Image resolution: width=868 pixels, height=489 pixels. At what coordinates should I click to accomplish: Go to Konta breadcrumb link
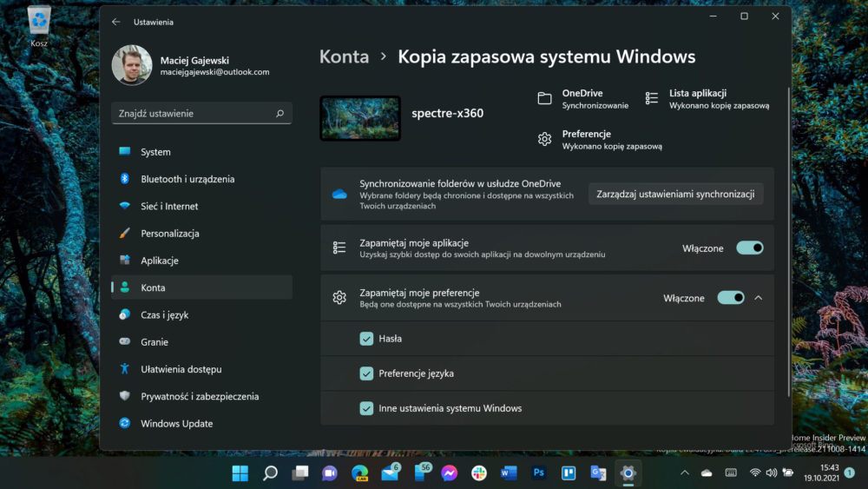coord(344,56)
